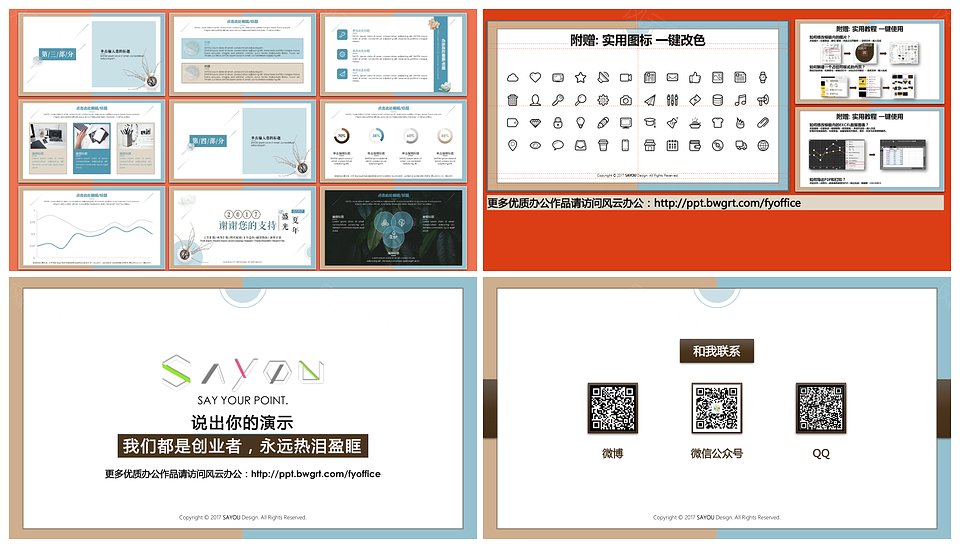Select the inbox tray icon
Screen dimensions: 960x548
coord(580,145)
